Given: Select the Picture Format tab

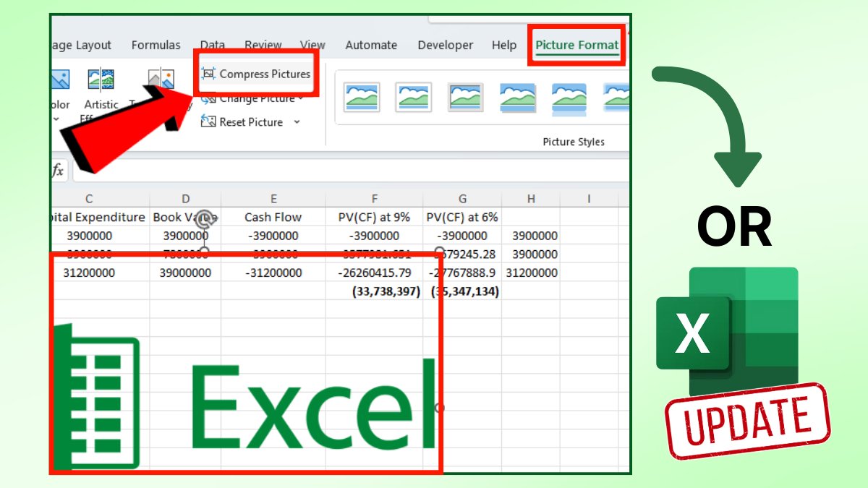Looking at the screenshot, I should [x=576, y=45].
